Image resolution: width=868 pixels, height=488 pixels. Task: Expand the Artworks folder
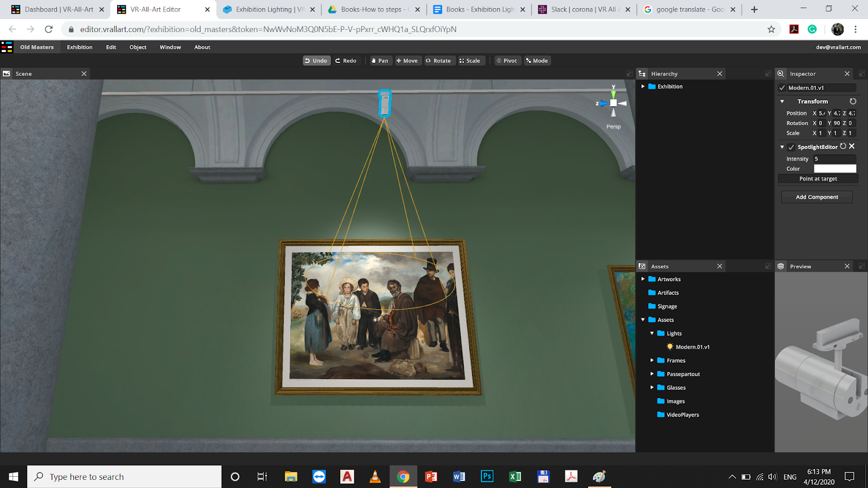click(643, 279)
